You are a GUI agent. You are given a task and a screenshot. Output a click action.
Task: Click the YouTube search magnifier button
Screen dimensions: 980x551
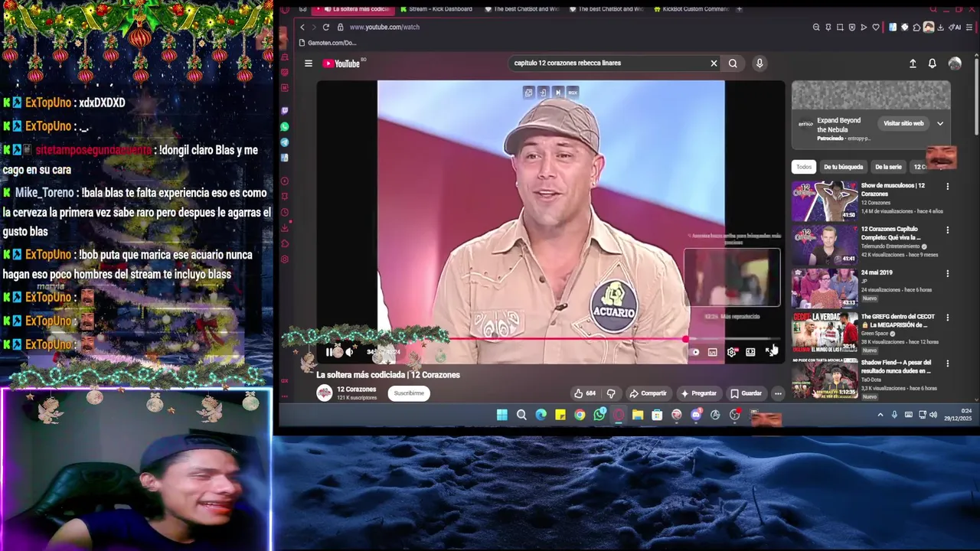click(x=733, y=64)
